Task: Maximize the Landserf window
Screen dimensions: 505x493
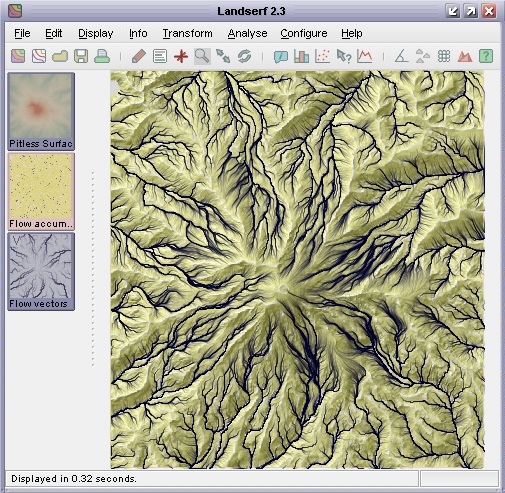Action: point(471,11)
